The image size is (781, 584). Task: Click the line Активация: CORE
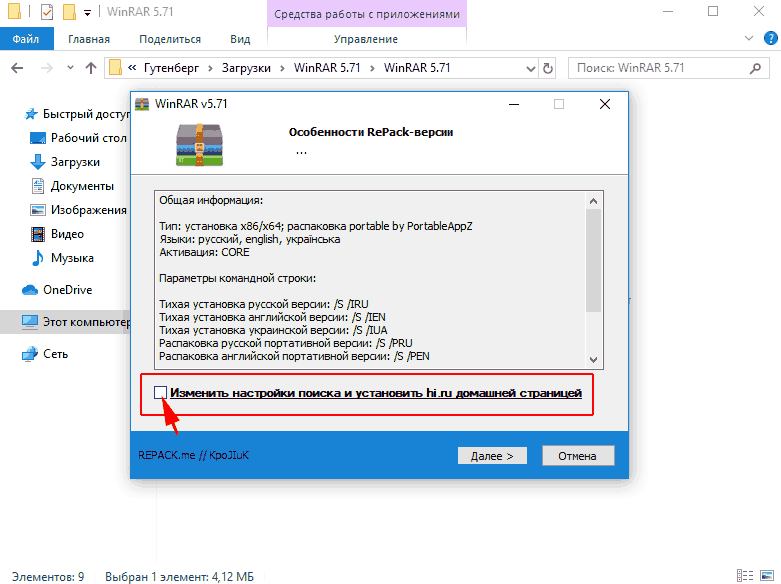point(204,252)
